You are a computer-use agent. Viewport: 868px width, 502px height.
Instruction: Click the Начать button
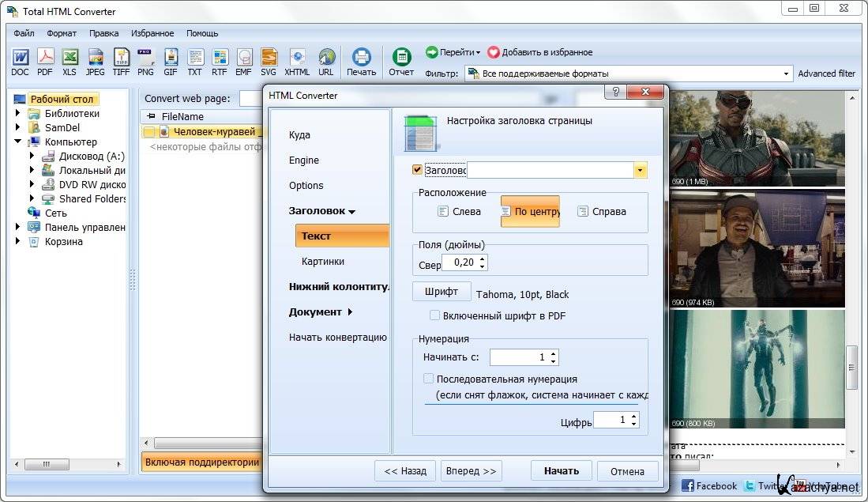coord(561,470)
